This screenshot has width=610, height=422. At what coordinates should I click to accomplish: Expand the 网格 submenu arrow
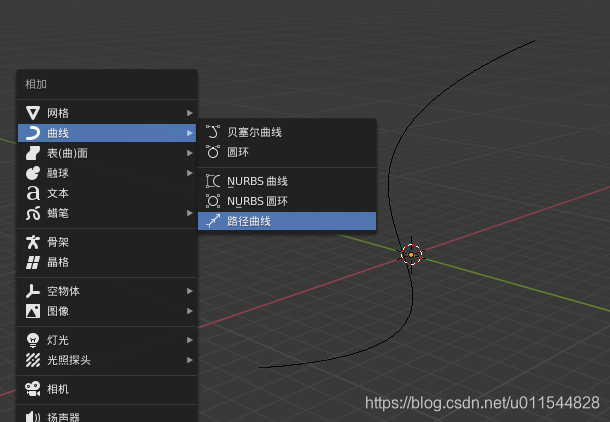[x=189, y=113]
